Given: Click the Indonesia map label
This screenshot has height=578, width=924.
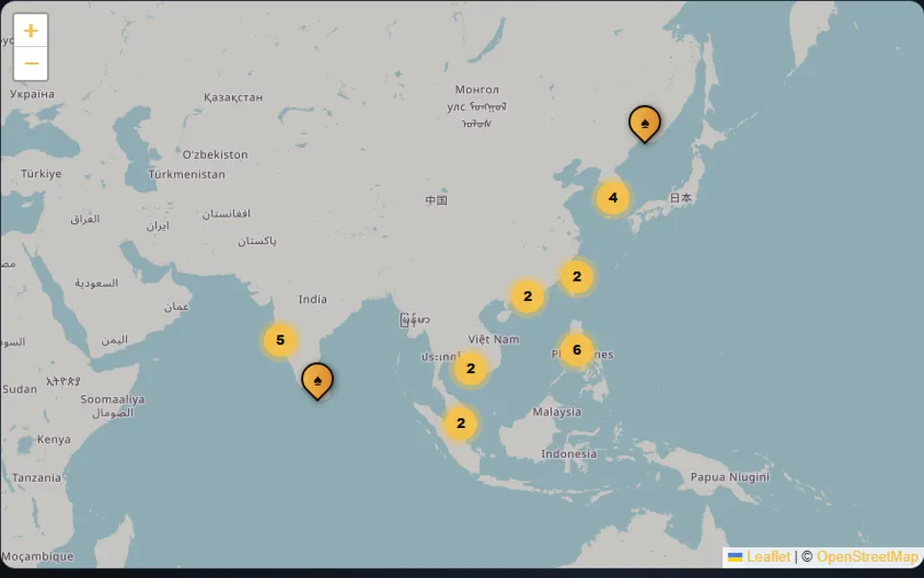Looking at the screenshot, I should (569, 454).
